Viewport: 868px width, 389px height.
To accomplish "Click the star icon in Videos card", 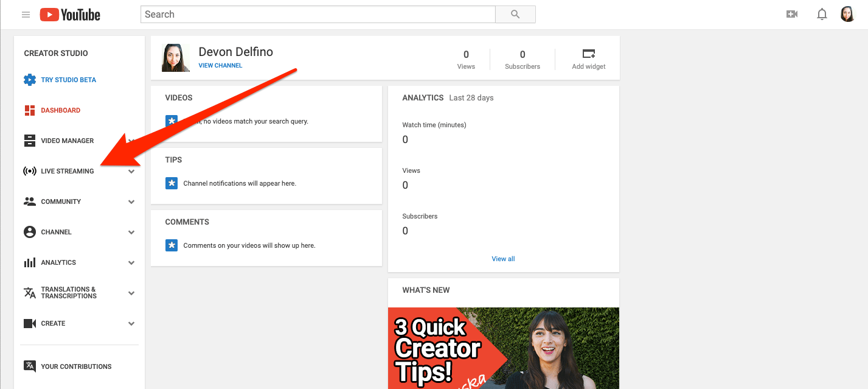I will (x=172, y=121).
